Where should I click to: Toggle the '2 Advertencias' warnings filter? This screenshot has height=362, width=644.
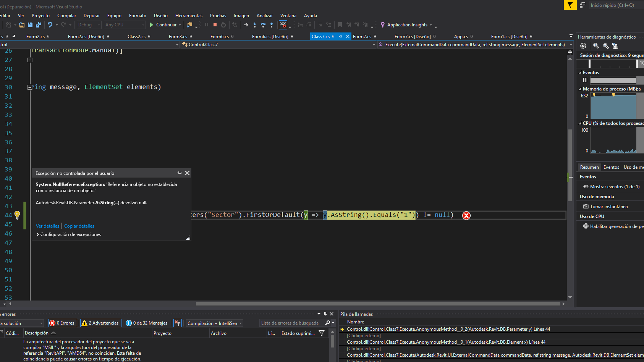100,323
